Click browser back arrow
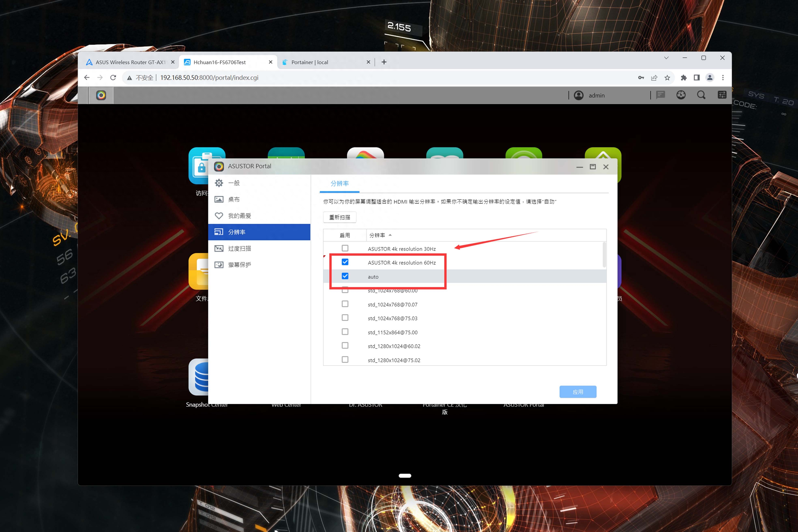The height and width of the screenshot is (532, 798). click(x=87, y=78)
